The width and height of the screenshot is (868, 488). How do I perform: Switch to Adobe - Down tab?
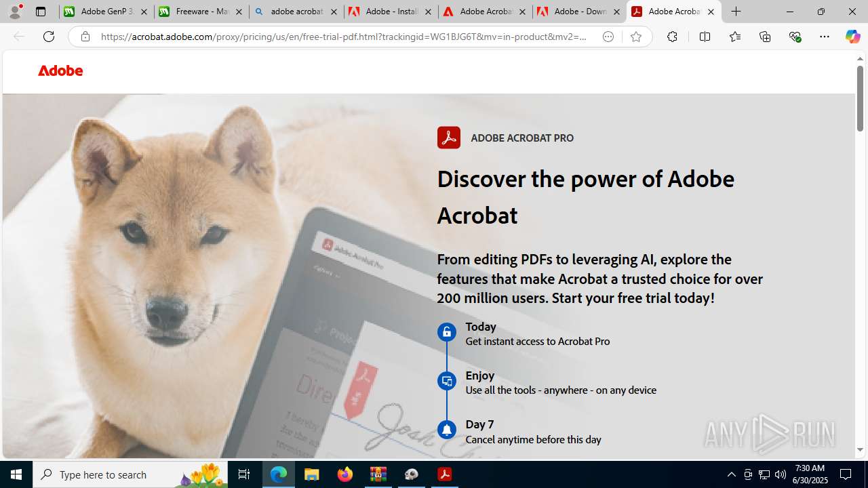coord(579,12)
